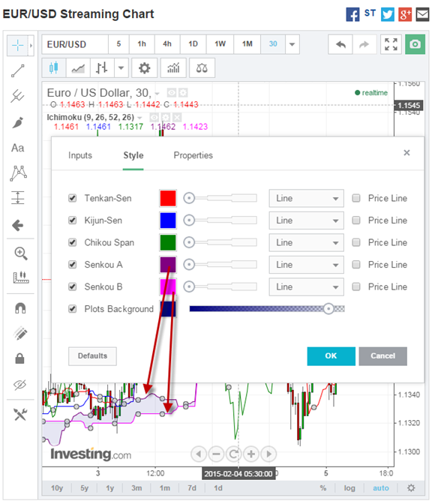Uncheck the Tenkan-Sen checkbox
The width and height of the screenshot is (432, 504).
(73, 198)
